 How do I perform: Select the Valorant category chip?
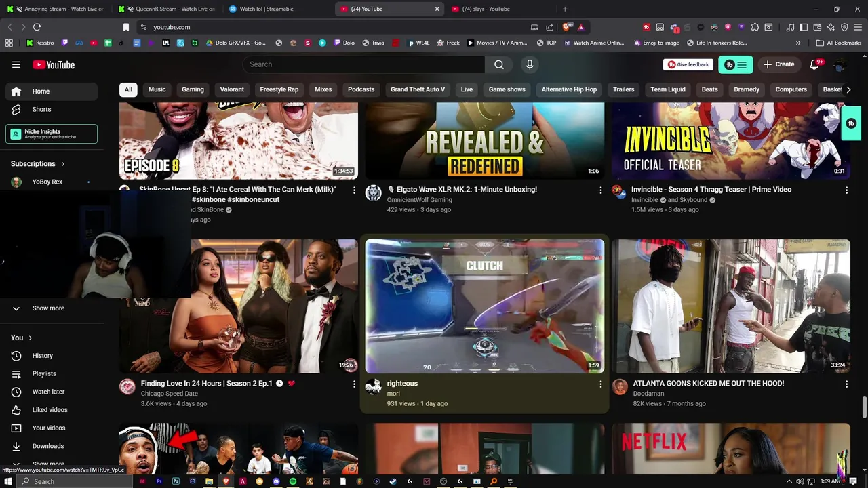pos(232,89)
